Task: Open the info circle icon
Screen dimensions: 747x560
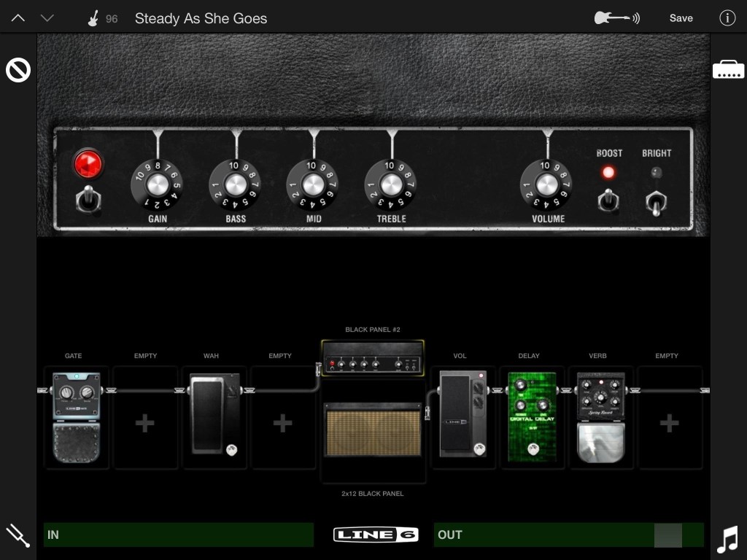Action: pos(727,18)
